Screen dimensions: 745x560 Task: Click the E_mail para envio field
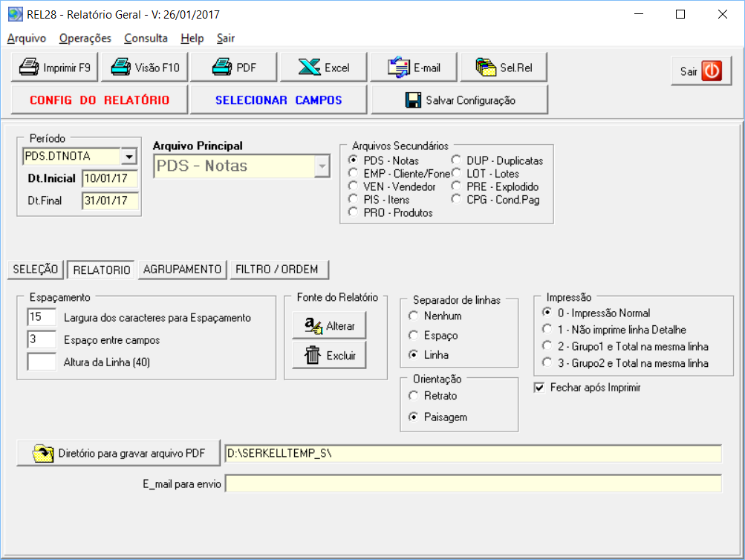[473, 484]
